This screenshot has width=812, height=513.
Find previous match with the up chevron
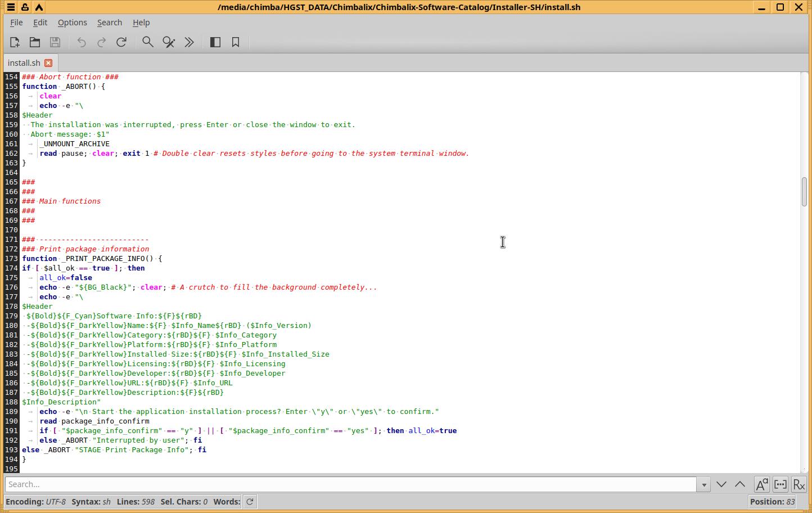[740, 484]
